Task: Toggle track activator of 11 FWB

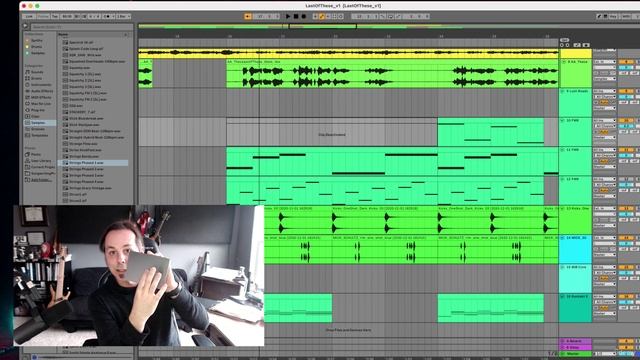Action: pos(626,150)
